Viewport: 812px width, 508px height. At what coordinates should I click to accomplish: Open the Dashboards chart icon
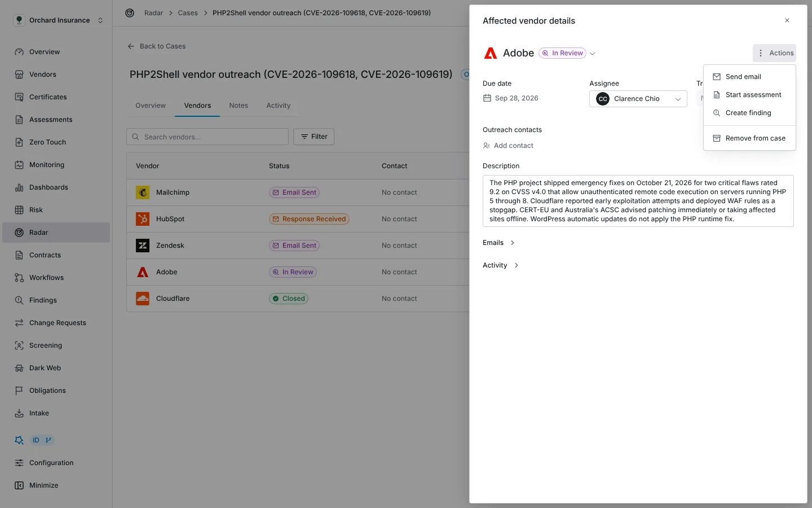pyautogui.click(x=19, y=187)
